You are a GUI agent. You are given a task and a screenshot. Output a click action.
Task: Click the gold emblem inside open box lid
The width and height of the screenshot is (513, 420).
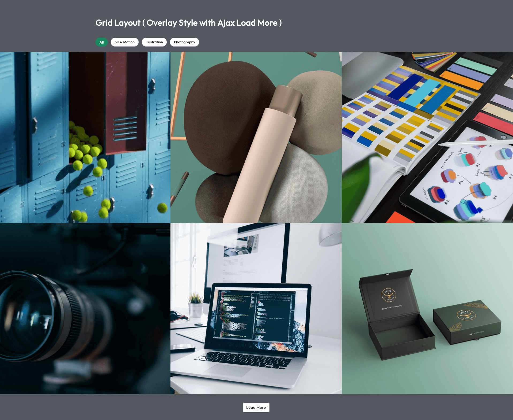point(389,295)
